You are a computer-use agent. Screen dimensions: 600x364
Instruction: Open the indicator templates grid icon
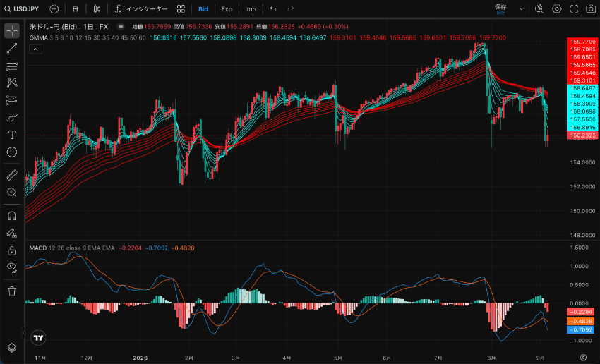click(x=181, y=8)
